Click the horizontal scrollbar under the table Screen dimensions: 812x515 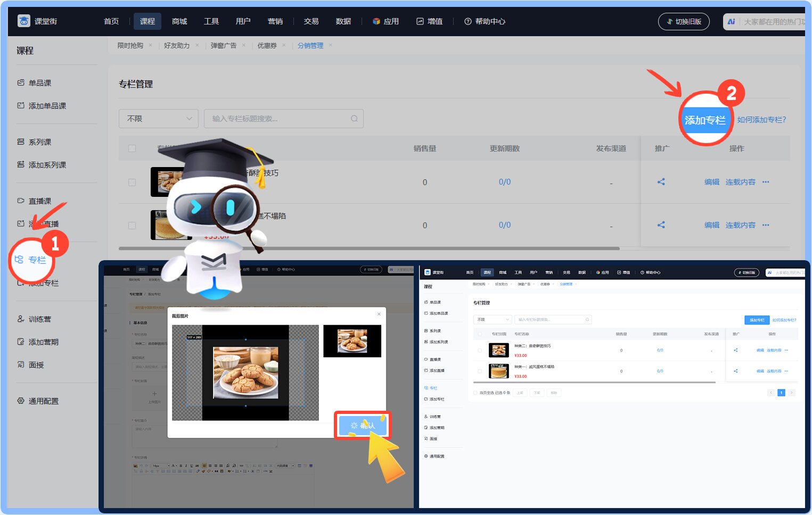point(369,248)
